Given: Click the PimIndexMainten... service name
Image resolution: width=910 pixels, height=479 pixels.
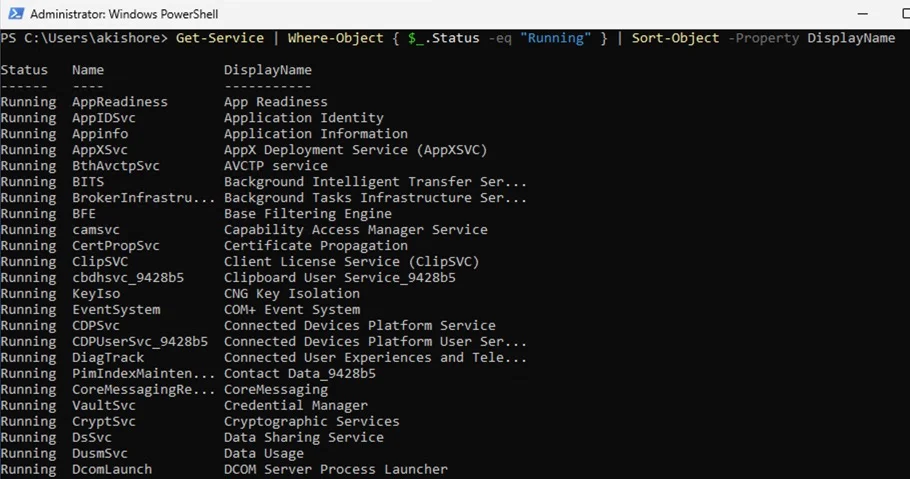Looking at the screenshot, I should (143, 373).
